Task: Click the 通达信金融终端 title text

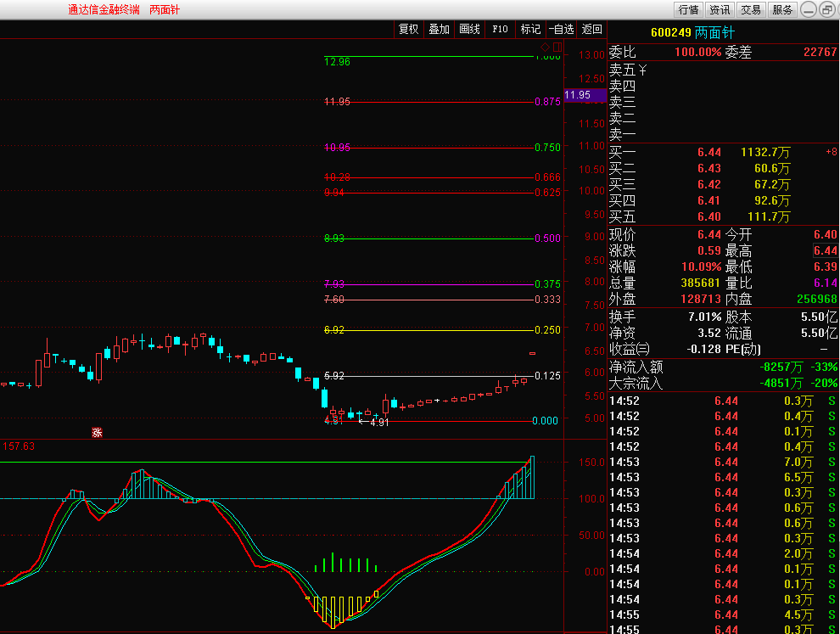Action: tap(104, 9)
